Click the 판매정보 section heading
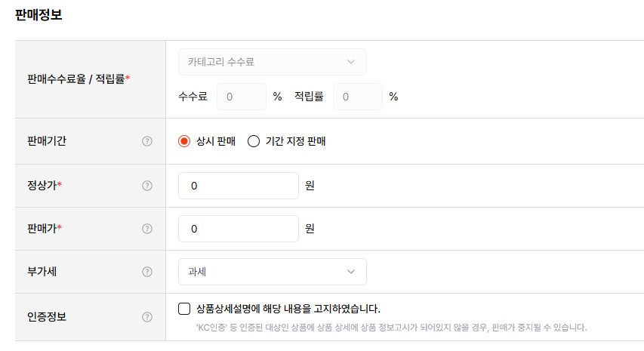The height and width of the screenshot is (351, 644). click(x=39, y=15)
